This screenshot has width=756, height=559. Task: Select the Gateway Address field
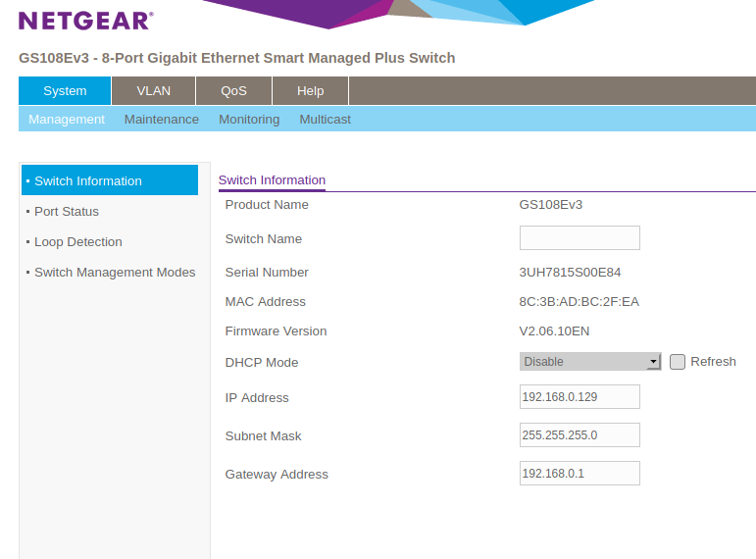tap(580, 474)
